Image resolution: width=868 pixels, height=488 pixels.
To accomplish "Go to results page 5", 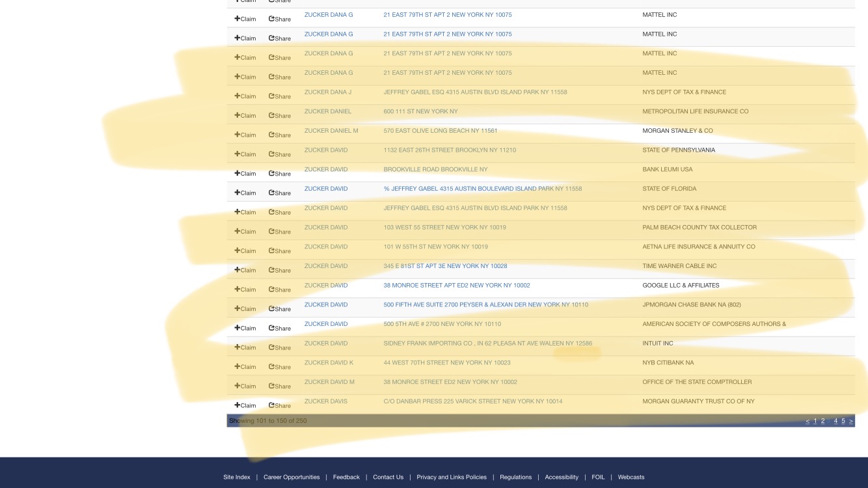I will pyautogui.click(x=843, y=421).
